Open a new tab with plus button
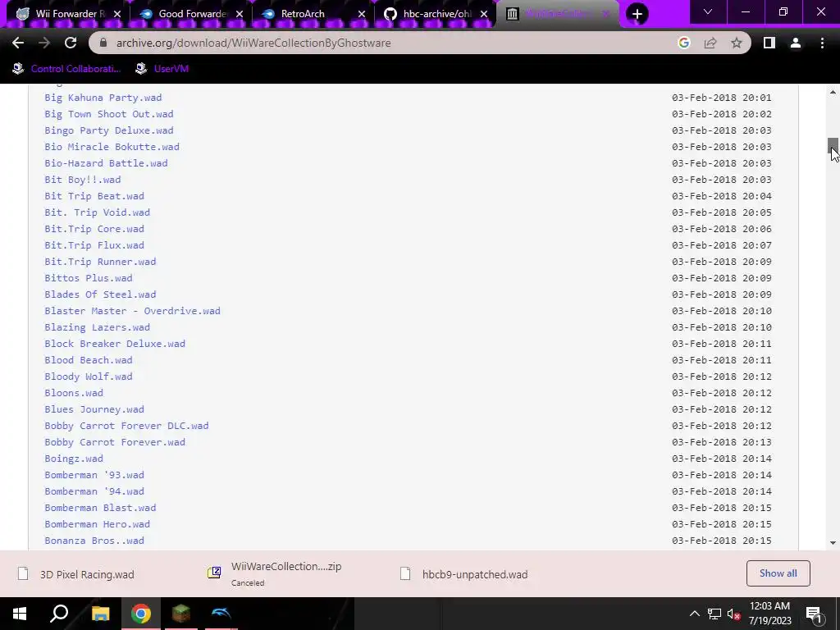Image resolution: width=840 pixels, height=630 pixels. pos(637,14)
